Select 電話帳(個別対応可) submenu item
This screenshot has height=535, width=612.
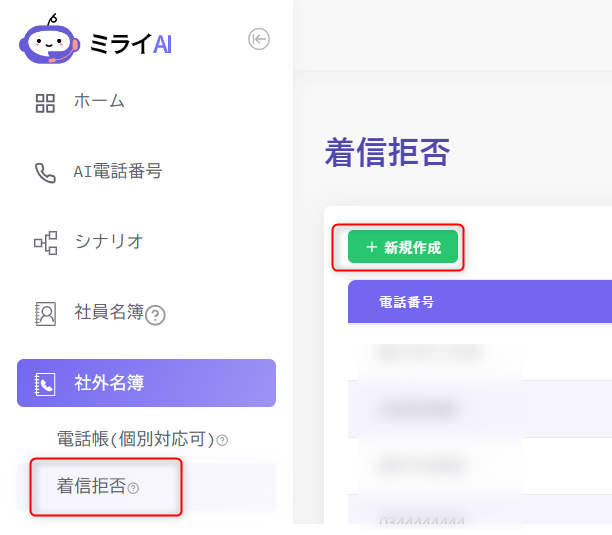pyautogui.click(x=134, y=439)
